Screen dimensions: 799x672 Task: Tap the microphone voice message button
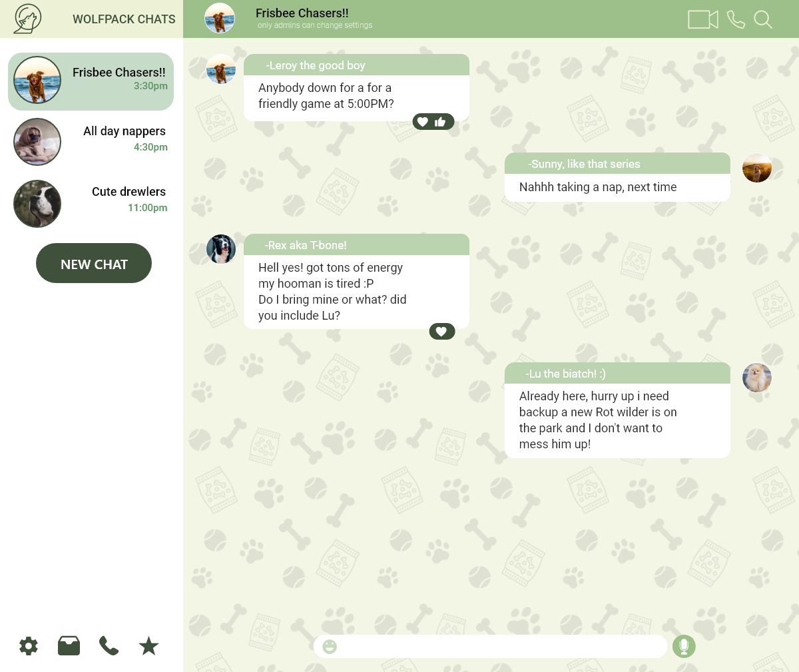coord(684,646)
